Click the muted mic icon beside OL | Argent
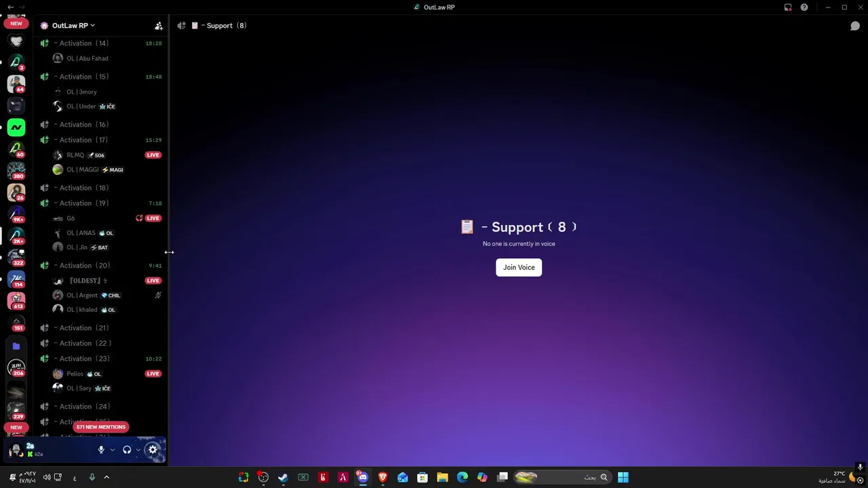Viewport: 868px width, 488px height. pos(158,296)
